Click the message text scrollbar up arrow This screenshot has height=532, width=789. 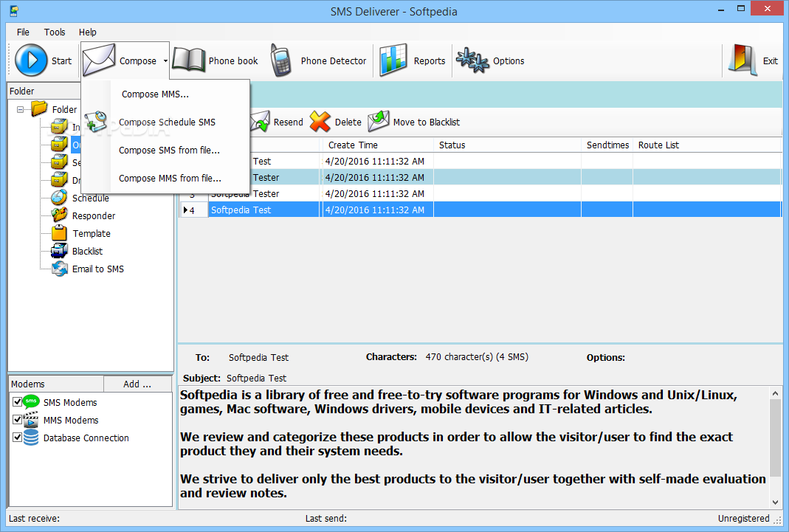(775, 393)
